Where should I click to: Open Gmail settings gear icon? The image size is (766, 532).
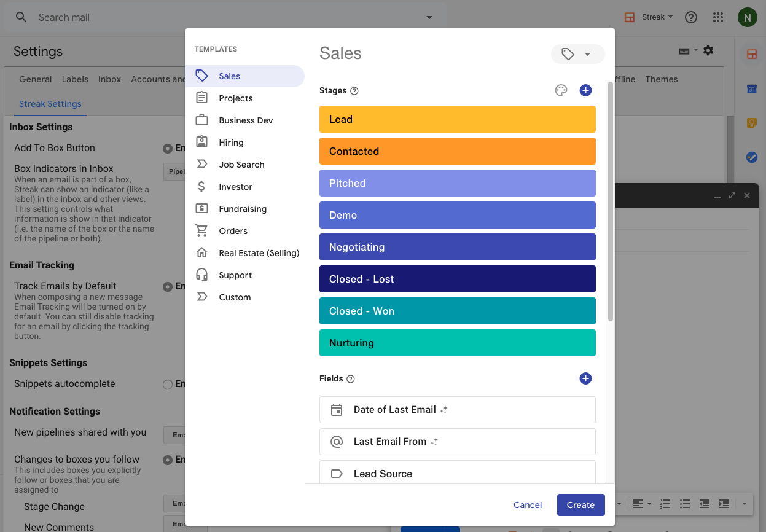708,50
